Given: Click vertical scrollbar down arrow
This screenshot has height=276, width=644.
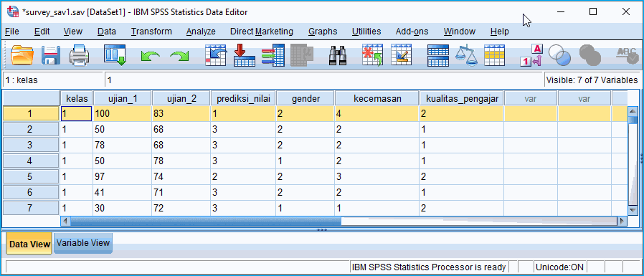Looking at the screenshot, I should [633, 210].
